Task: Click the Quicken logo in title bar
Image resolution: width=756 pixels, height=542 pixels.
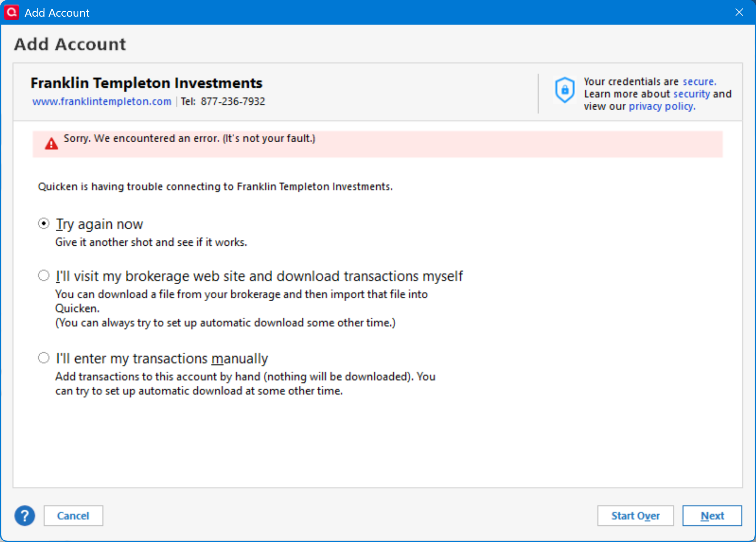Action: click(x=11, y=12)
